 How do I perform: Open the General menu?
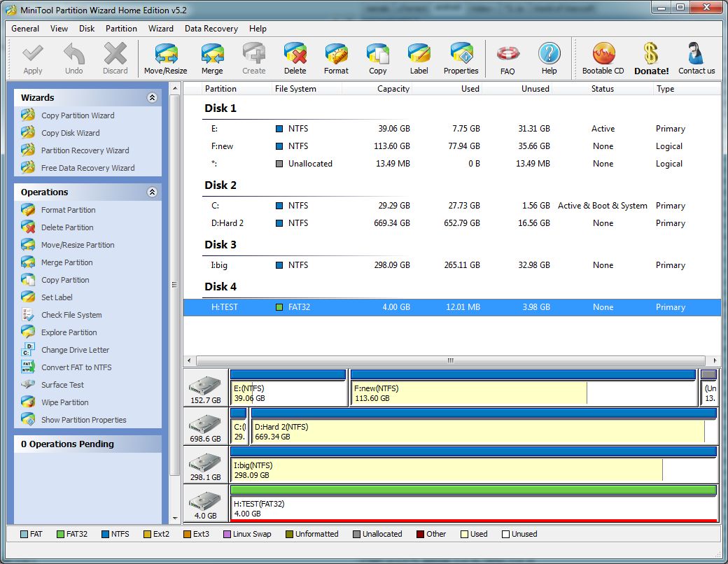(x=25, y=29)
